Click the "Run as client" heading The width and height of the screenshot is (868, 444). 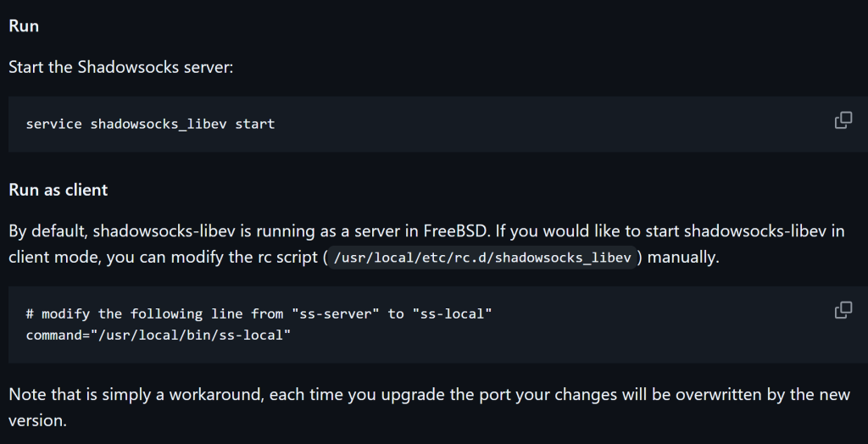click(58, 190)
